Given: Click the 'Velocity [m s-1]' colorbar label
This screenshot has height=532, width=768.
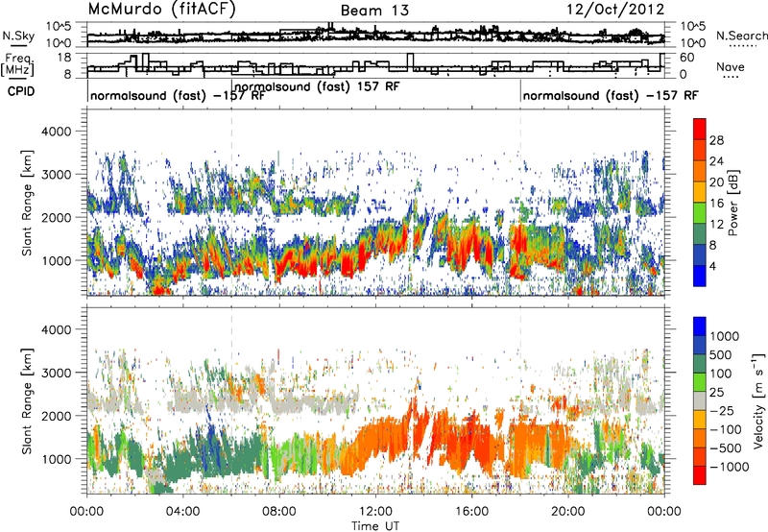Looking at the screenshot, I should tap(758, 400).
